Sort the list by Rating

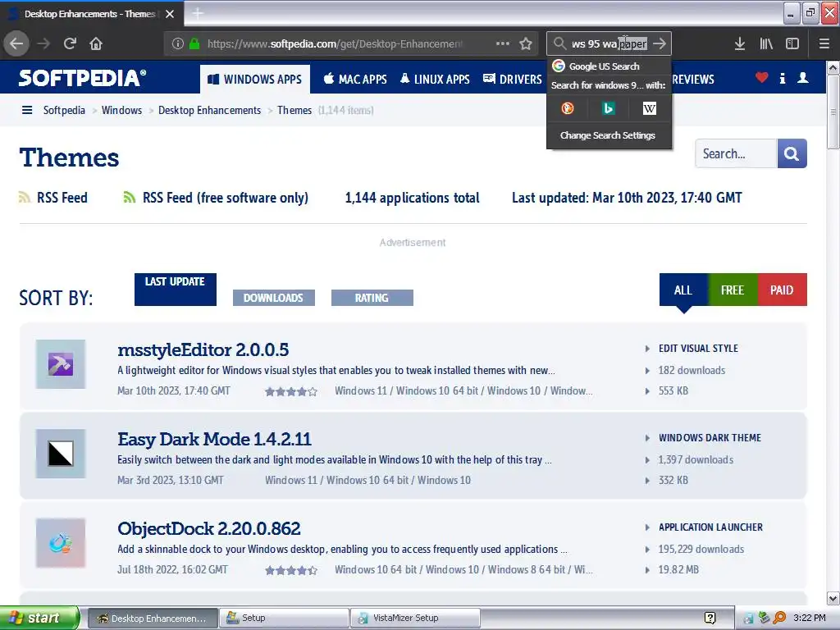point(372,298)
